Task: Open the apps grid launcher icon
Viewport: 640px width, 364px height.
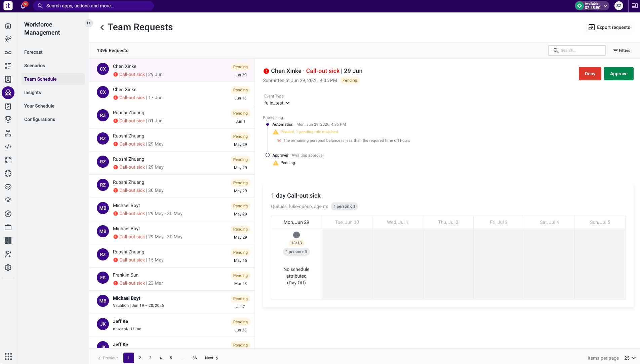Action: click(8, 356)
